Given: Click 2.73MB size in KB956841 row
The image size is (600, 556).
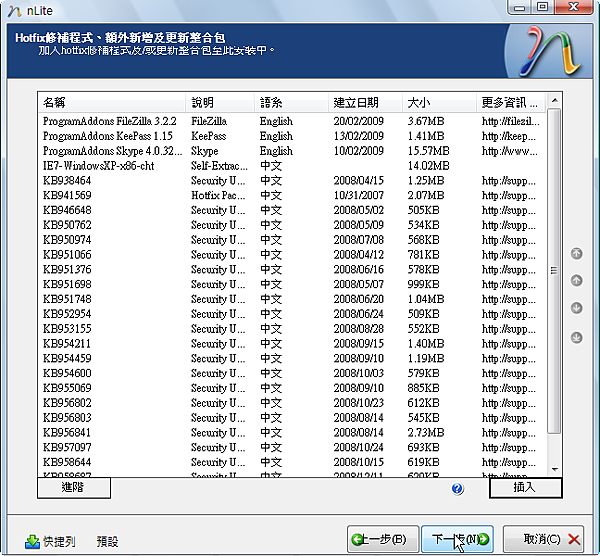Looking at the screenshot, I should coord(426,432).
